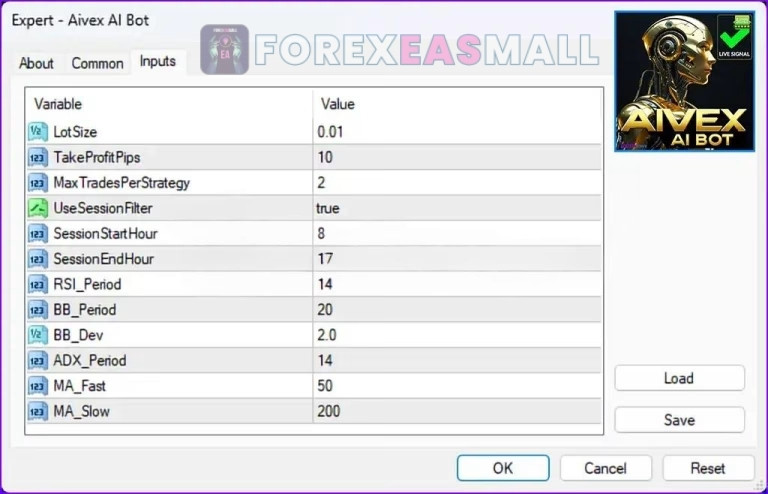This screenshot has height=494, width=768.
Task: Edit the BB_Period value 20
Action: click(457, 310)
